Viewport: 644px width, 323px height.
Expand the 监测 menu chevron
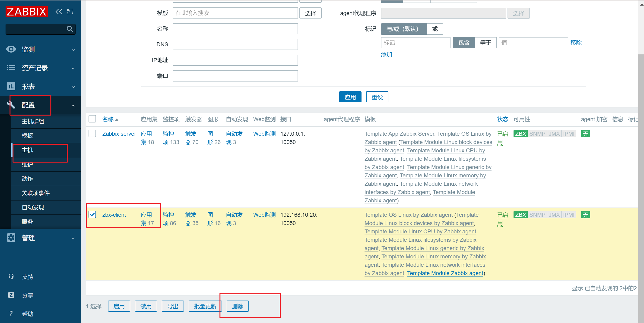[x=73, y=50]
